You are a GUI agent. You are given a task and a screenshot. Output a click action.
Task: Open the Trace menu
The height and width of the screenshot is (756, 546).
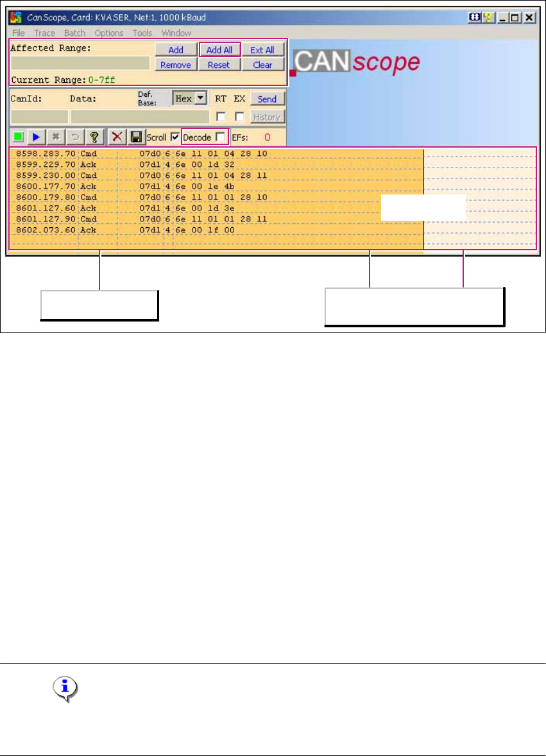click(x=44, y=33)
